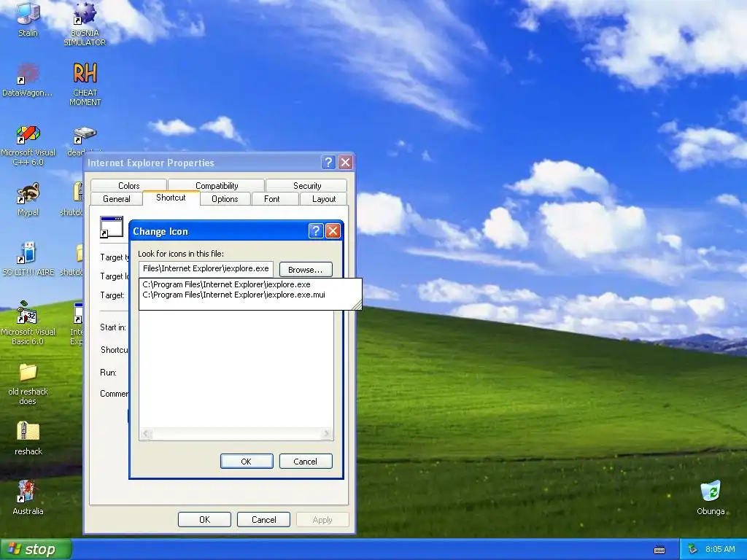Open the Security tab
Image resolution: width=747 pixels, height=560 pixels.
(307, 186)
